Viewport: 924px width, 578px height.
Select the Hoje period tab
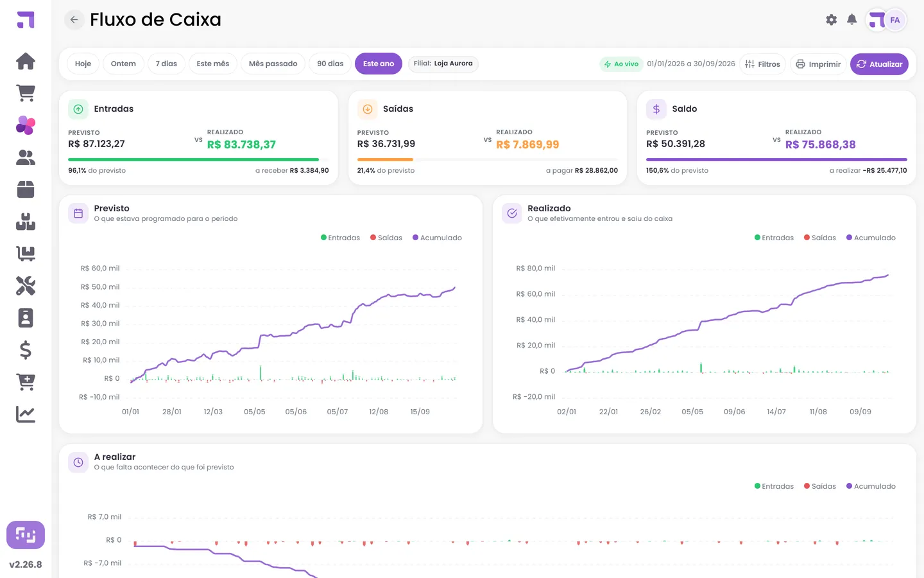click(x=83, y=64)
